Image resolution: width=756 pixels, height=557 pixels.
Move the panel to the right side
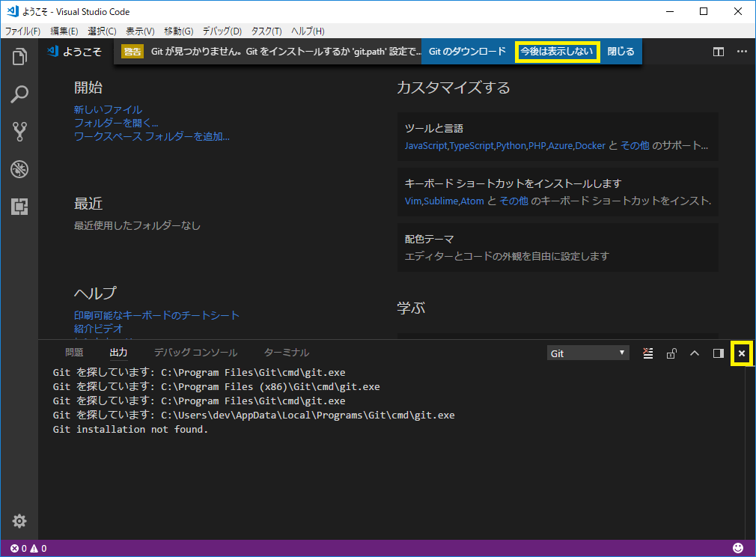click(719, 353)
